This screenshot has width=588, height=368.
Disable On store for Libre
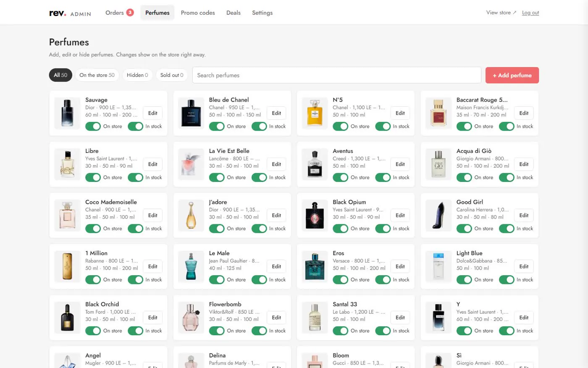(x=93, y=178)
